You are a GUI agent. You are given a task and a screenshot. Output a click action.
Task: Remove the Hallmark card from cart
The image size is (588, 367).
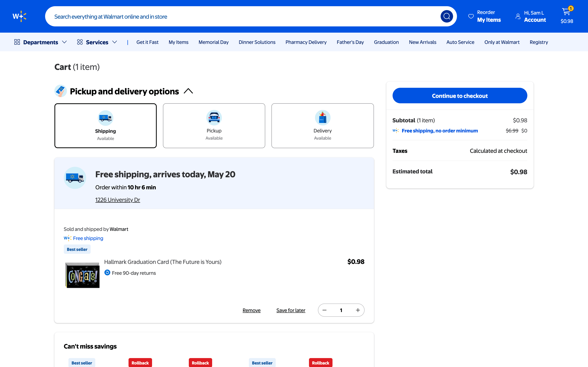point(251,310)
